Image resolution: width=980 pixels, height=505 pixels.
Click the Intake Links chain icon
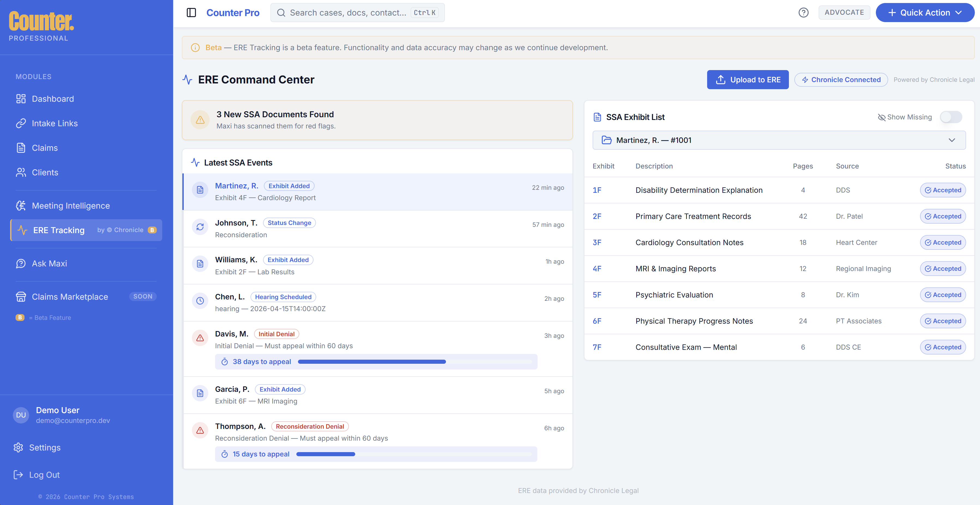pyautogui.click(x=21, y=123)
